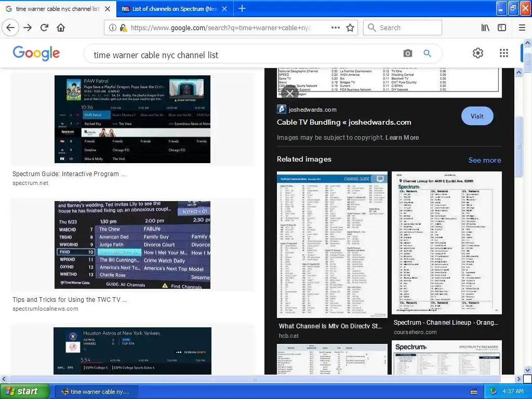The image size is (532, 399).
Task: Reload the current page
Action: pos(45,28)
